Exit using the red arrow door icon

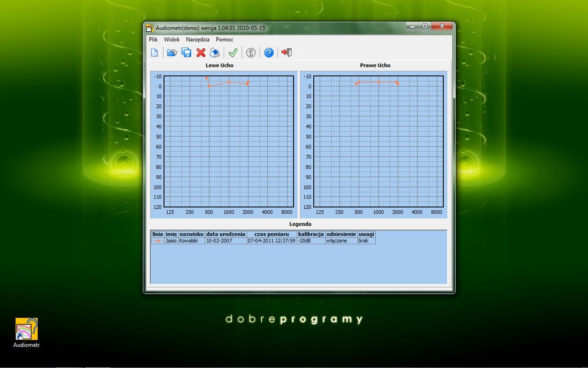coord(287,52)
